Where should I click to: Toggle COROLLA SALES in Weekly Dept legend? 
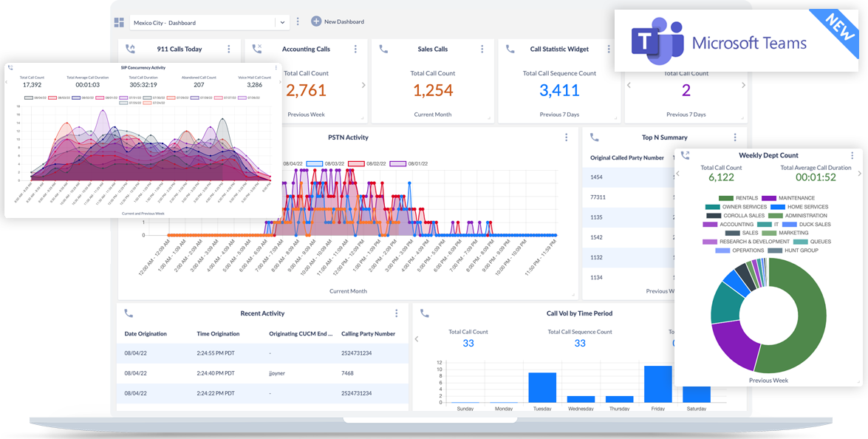coord(735,216)
